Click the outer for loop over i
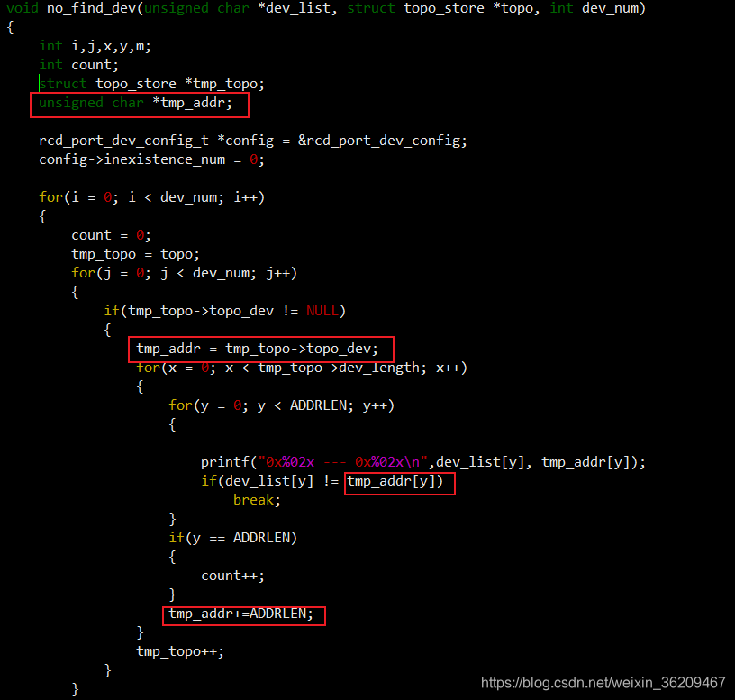735x700 pixels. (x=152, y=197)
